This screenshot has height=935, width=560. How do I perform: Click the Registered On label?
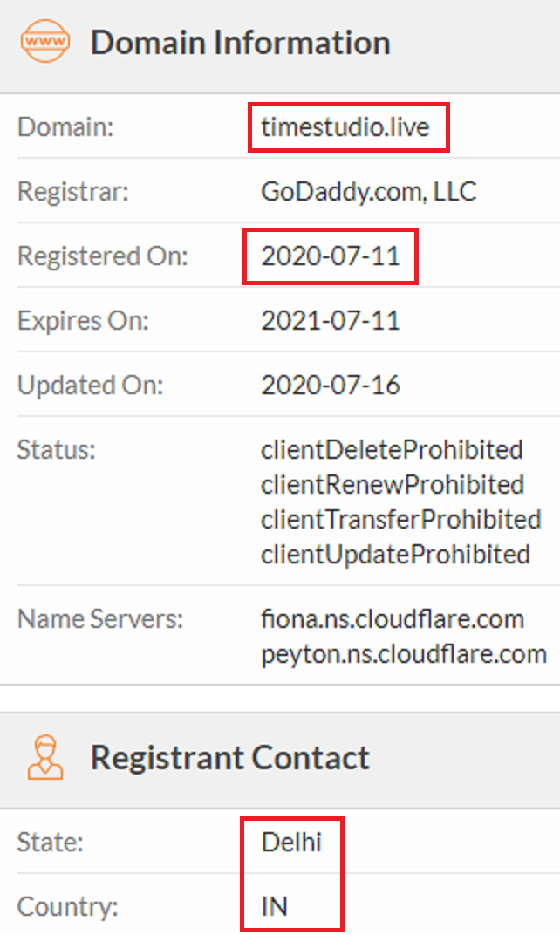tap(102, 256)
